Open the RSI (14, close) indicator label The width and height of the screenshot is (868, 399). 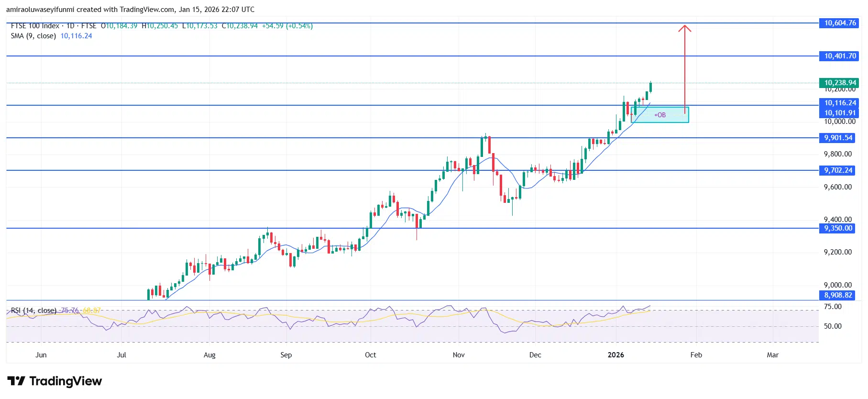33,310
